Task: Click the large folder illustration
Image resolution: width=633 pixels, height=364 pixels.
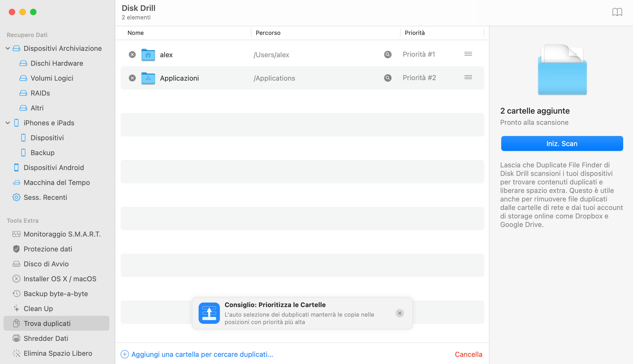Action: [x=562, y=70]
